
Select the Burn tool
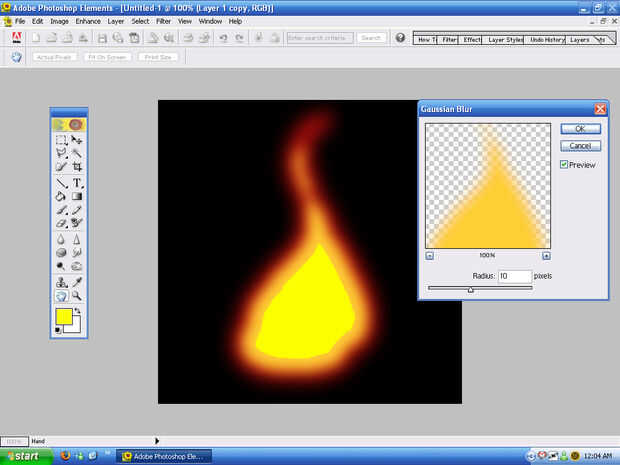[x=77, y=266]
